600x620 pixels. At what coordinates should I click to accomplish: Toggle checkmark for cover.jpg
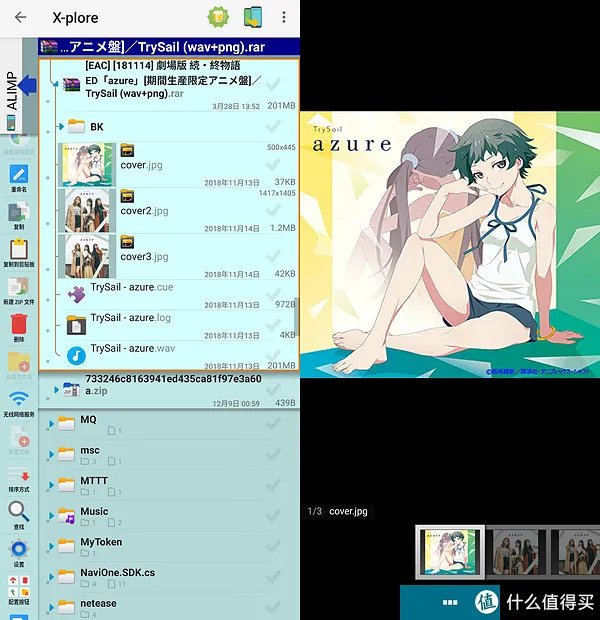[273, 165]
